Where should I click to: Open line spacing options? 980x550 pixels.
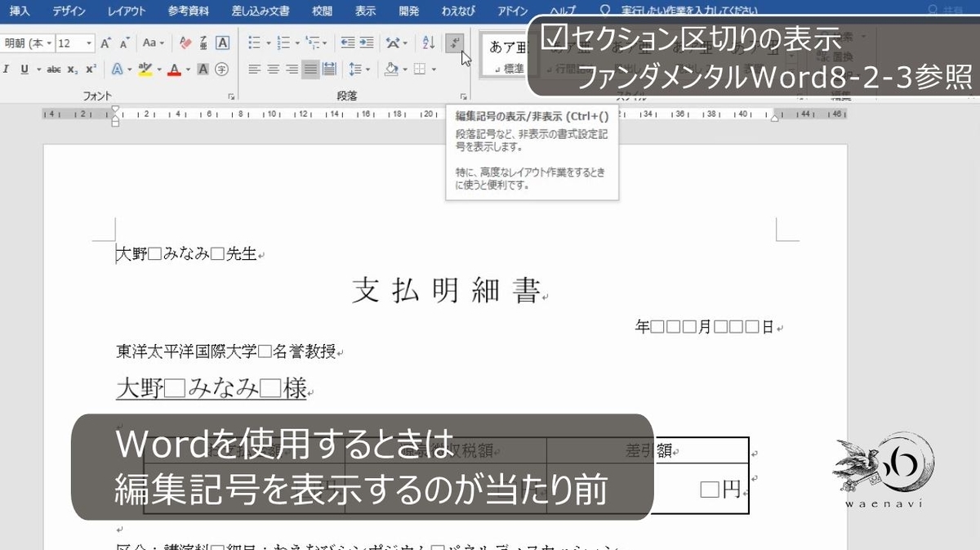355,69
